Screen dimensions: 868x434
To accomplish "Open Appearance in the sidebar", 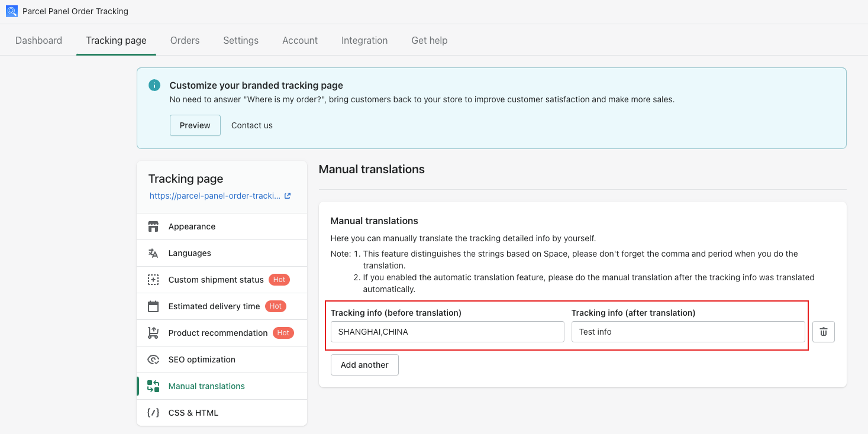I will pos(222,226).
